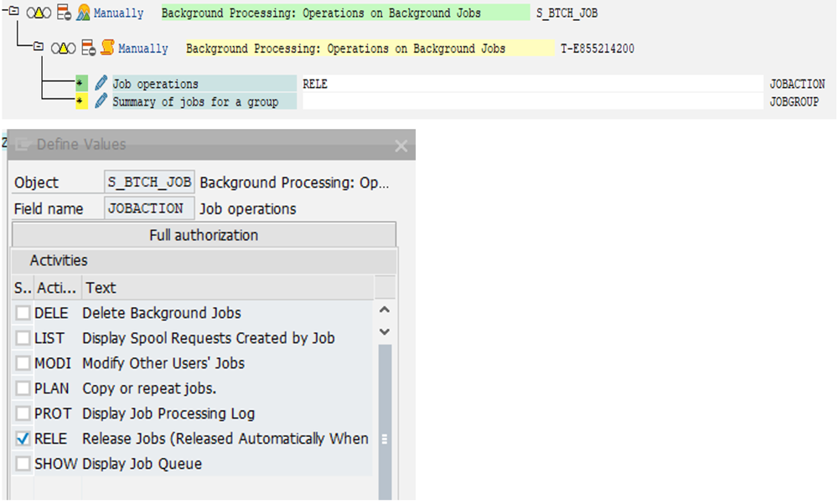Click the JOBACTION technical field name in tree
The height and width of the screenshot is (504, 838).
click(797, 84)
